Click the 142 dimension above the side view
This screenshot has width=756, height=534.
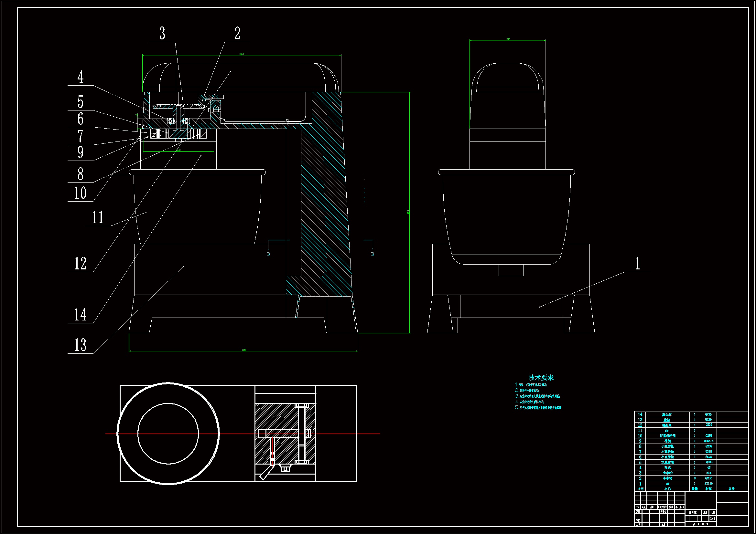[x=507, y=39]
